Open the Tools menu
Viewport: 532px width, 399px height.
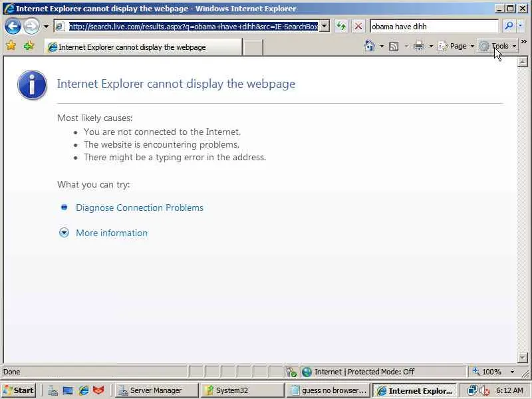(x=497, y=46)
